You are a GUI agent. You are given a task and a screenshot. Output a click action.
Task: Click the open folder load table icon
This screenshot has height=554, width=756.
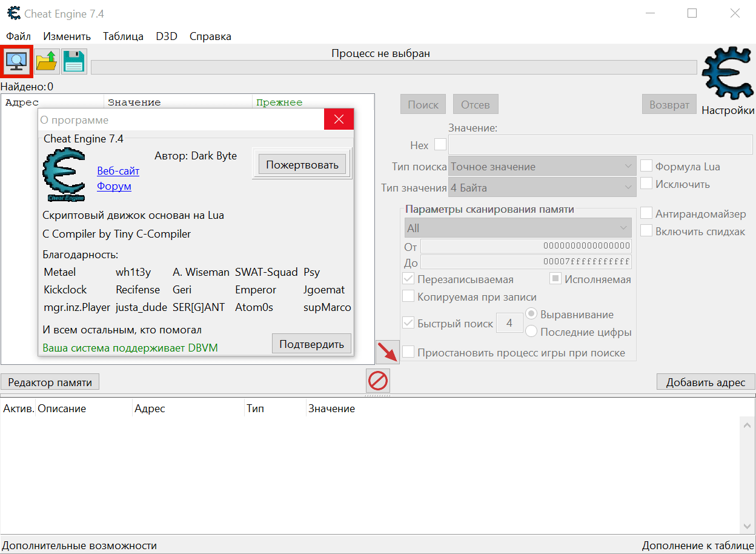[47, 61]
